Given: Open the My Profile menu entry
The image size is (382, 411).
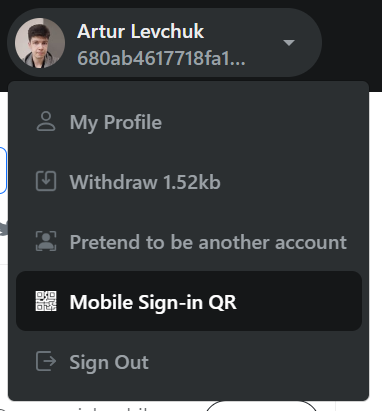Looking at the screenshot, I should point(189,122).
